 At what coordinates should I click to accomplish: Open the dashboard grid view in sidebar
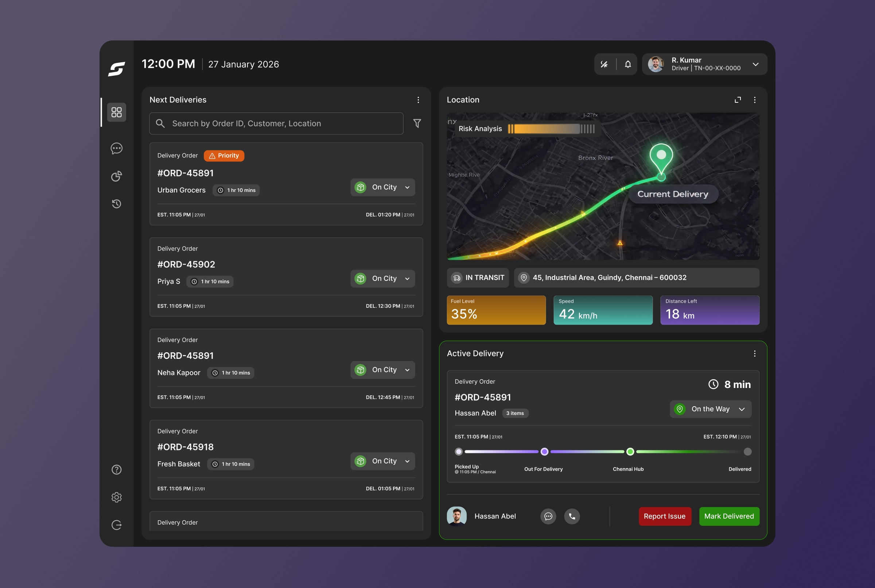116,112
